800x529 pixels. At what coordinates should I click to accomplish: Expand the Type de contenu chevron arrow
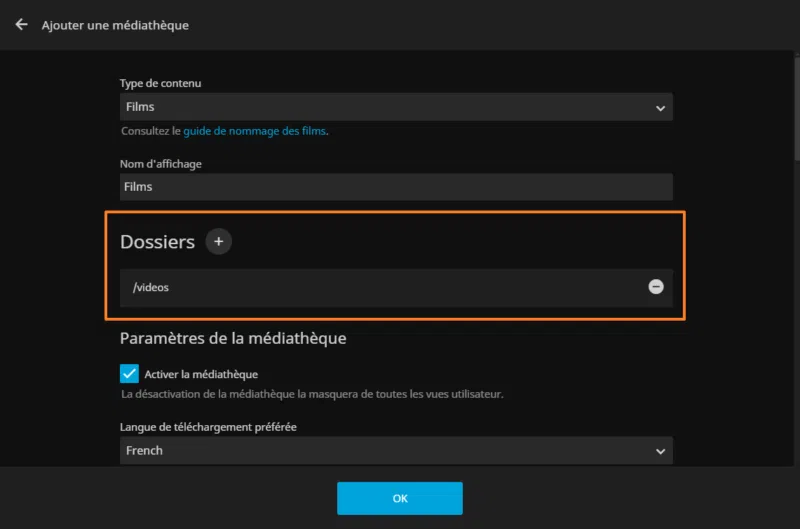pos(660,107)
